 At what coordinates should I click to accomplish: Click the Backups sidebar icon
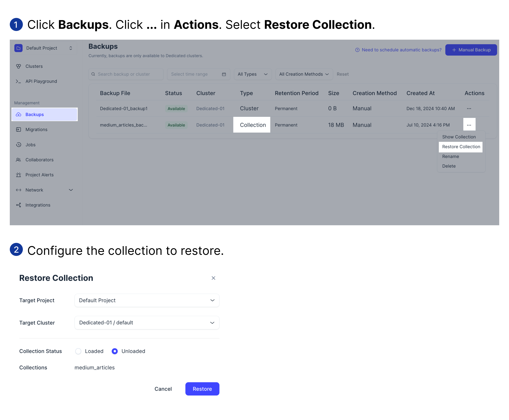(19, 114)
